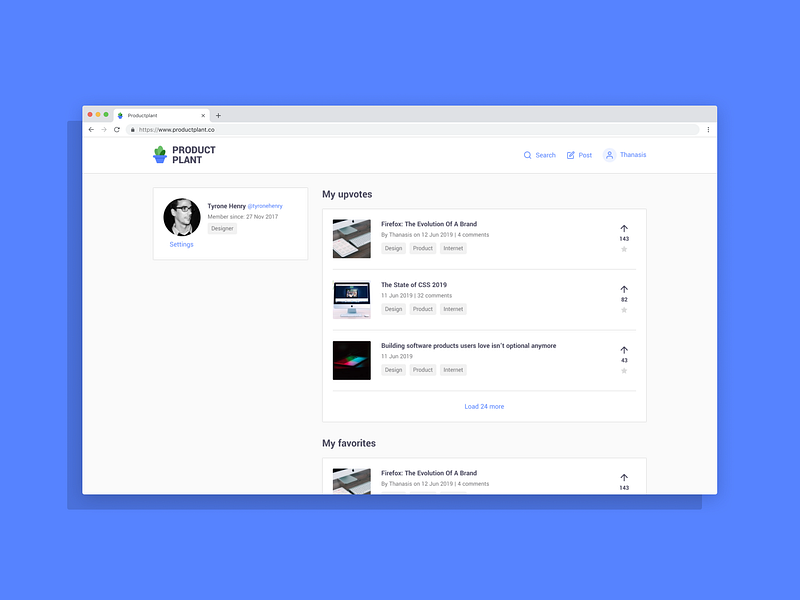Click the edit pencil icon beside Post
This screenshot has height=600, width=800.
(x=570, y=155)
